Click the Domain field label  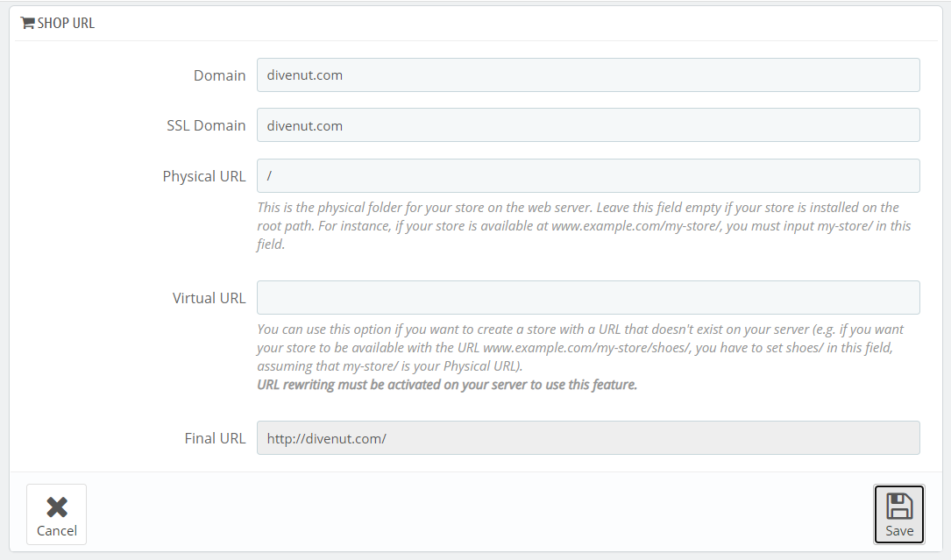(219, 75)
